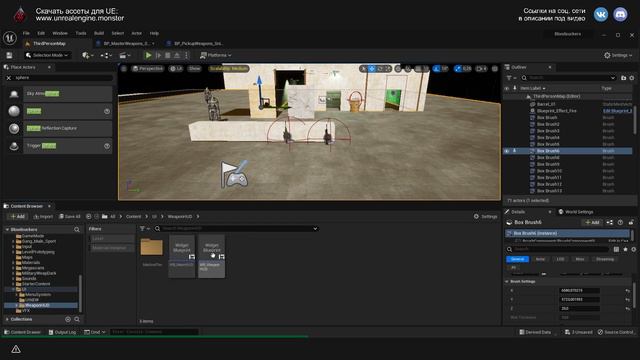Open the play options three-dots menu
This screenshot has height=360, width=640.
coord(187,55)
